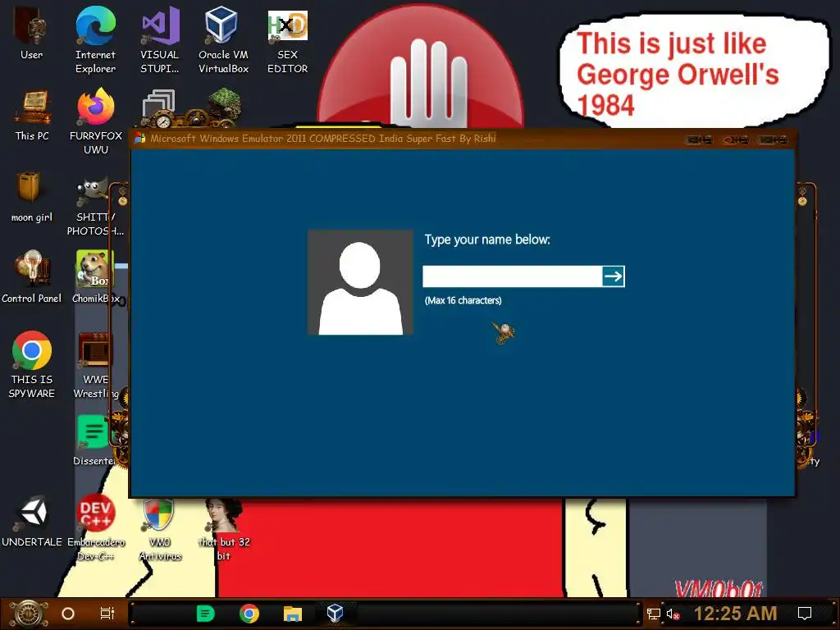This screenshot has width=840, height=630.
Task: Open the Dissenter desktop shortcut
Action: (x=94, y=440)
